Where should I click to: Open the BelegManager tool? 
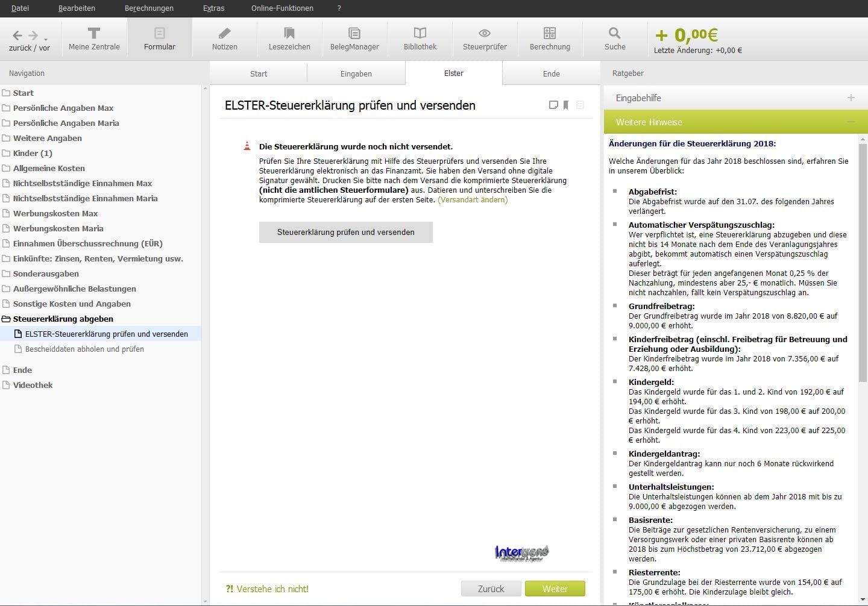coord(354,38)
